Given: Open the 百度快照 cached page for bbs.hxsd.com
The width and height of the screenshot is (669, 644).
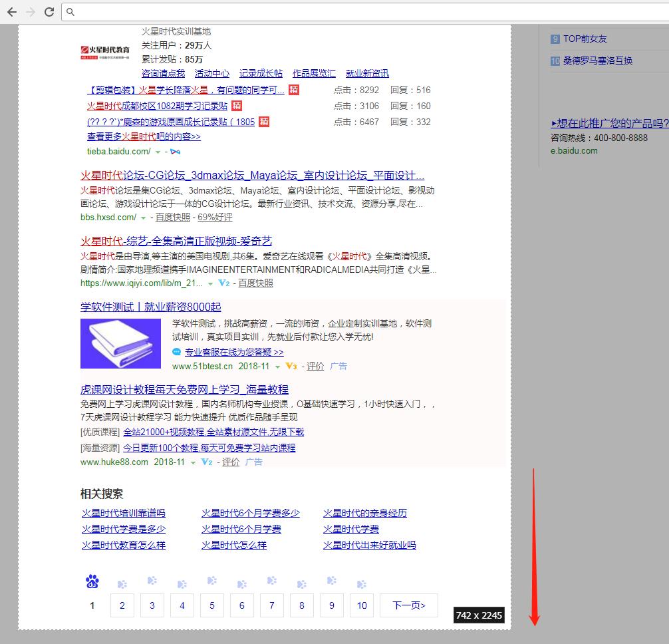Looking at the screenshot, I should pyautogui.click(x=172, y=217).
